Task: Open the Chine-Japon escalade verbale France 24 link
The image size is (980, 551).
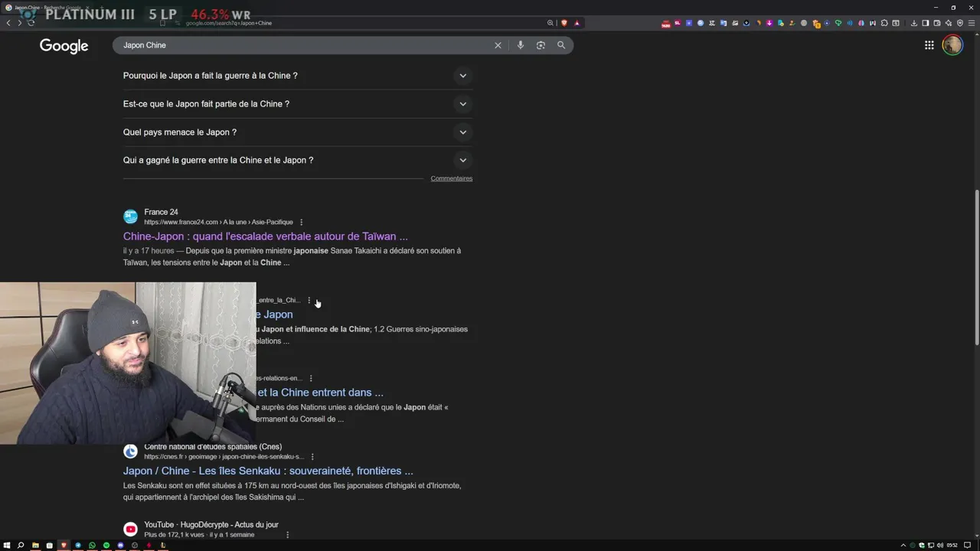Action: coord(265,236)
